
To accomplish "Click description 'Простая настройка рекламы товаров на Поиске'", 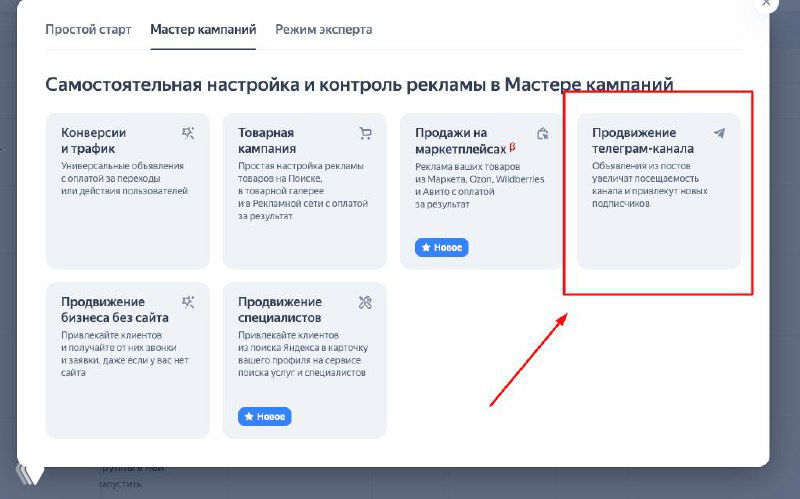I will (x=303, y=191).
